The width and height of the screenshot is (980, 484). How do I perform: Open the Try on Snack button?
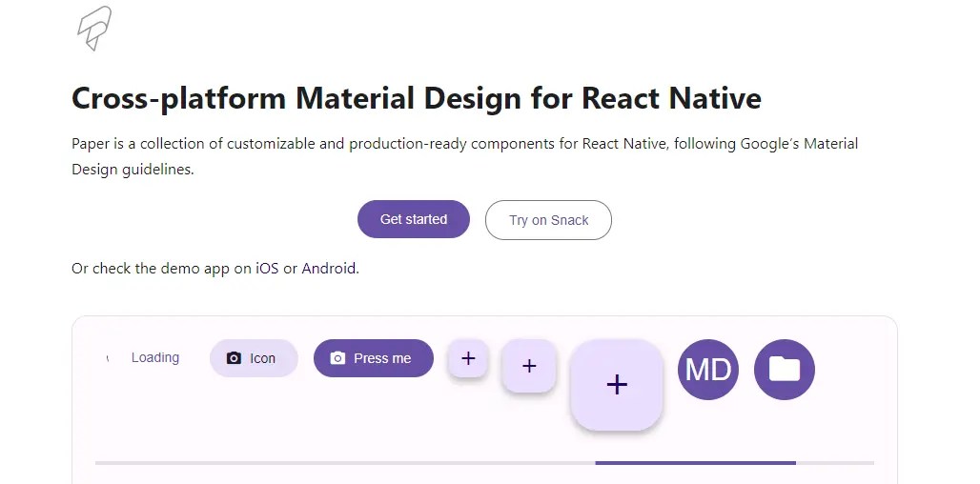pyautogui.click(x=548, y=220)
